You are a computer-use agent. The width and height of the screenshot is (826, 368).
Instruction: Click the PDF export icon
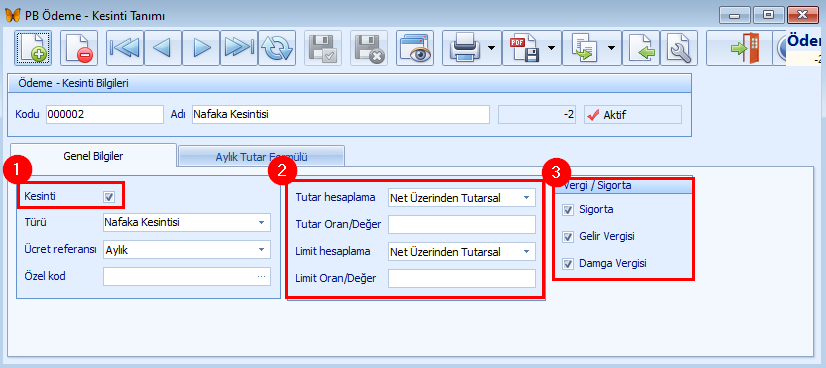tap(524, 48)
